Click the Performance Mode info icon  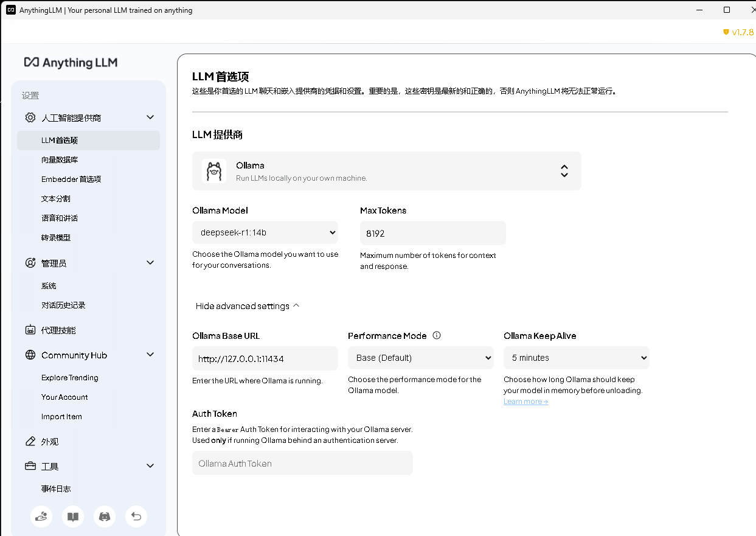(436, 335)
